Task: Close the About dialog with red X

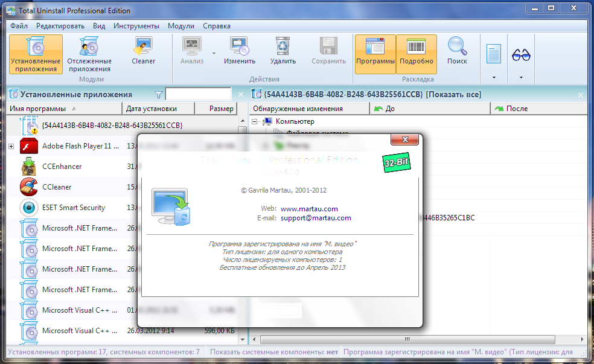Action: [x=404, y=139]
